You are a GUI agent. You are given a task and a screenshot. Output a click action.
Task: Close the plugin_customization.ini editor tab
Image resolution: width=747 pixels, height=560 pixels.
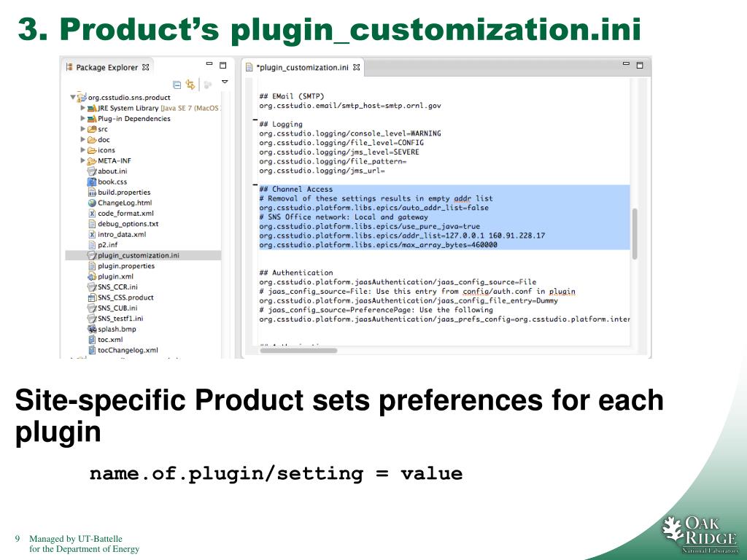pos(356,68)
